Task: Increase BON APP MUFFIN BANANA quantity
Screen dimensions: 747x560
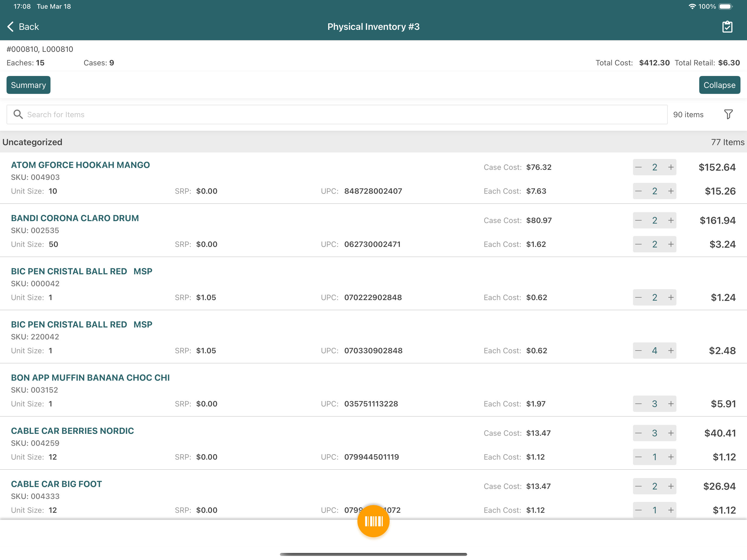Action: click(671, 404)
